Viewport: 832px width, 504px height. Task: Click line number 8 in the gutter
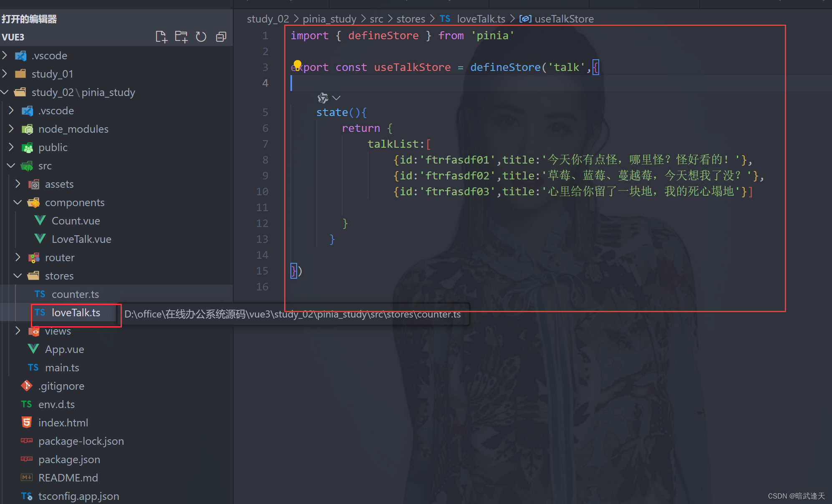(x=265, y=160)
